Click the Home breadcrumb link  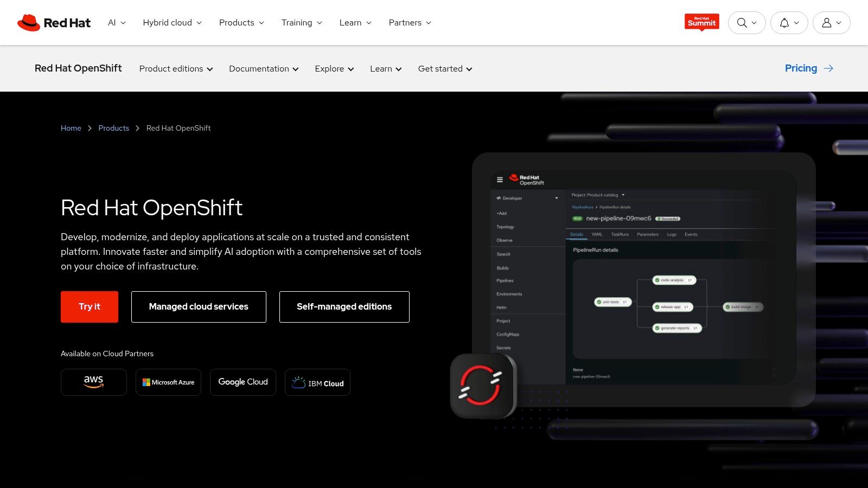[x=71, y=128]
